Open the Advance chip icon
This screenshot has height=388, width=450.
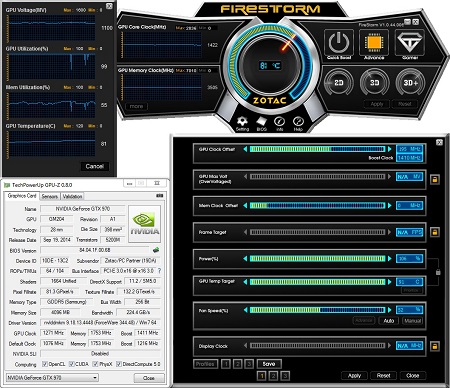click(374, 42)
